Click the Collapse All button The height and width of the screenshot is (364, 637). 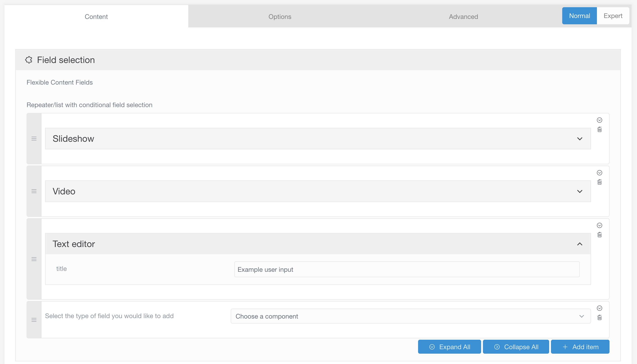(516, 347)
